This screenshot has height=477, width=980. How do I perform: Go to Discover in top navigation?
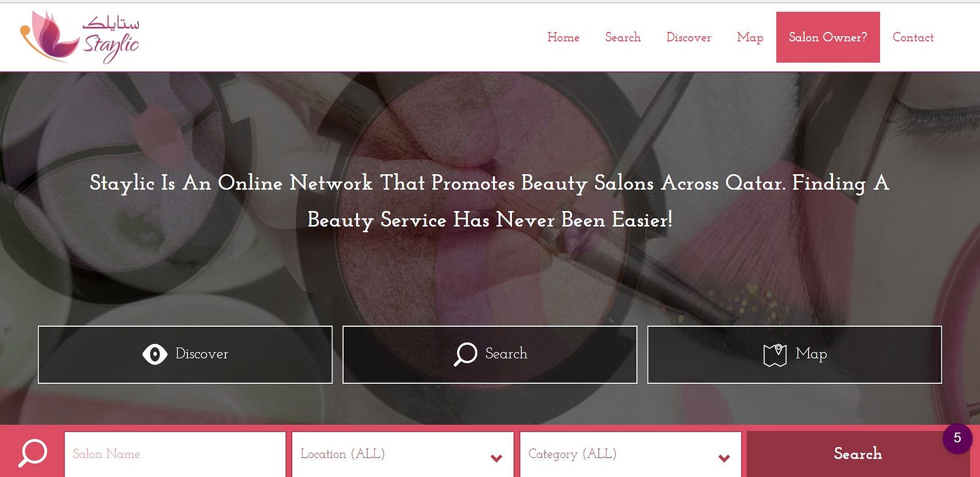[x=688, y=37]
